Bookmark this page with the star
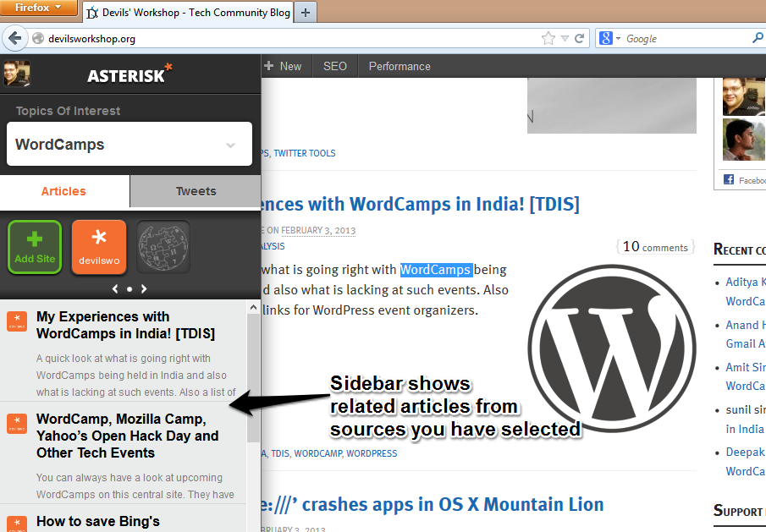 (x=548, y=38)
